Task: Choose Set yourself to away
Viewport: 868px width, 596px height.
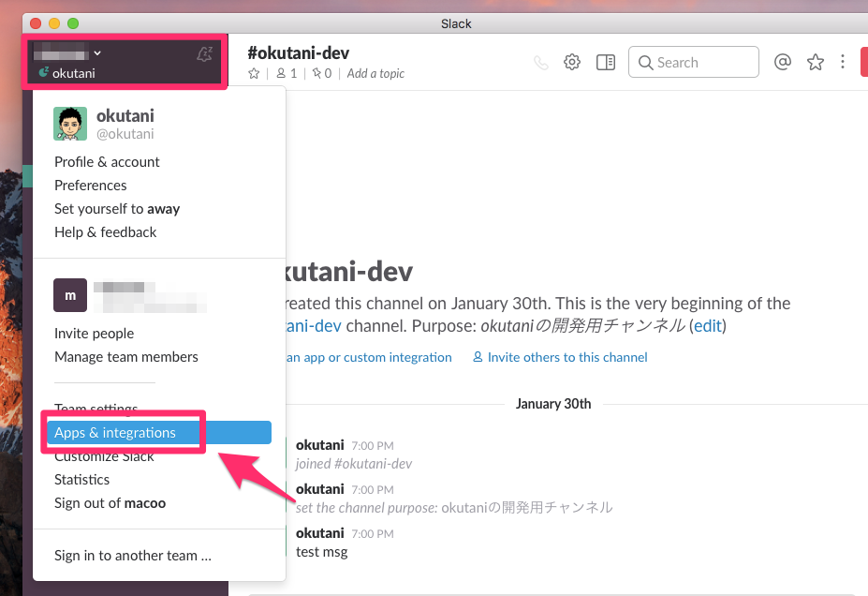Action: [x=117, y=209]
